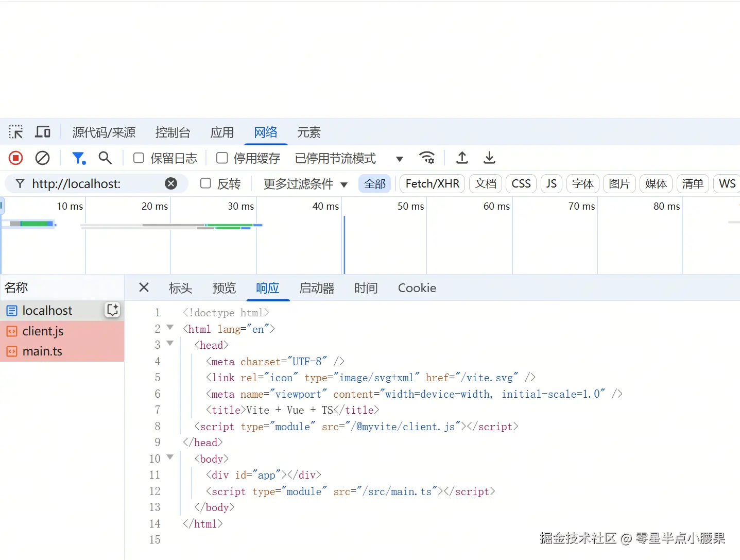Select the main.ts request row
This screenshot has height=560, width=740.
(x=62, y=351)
